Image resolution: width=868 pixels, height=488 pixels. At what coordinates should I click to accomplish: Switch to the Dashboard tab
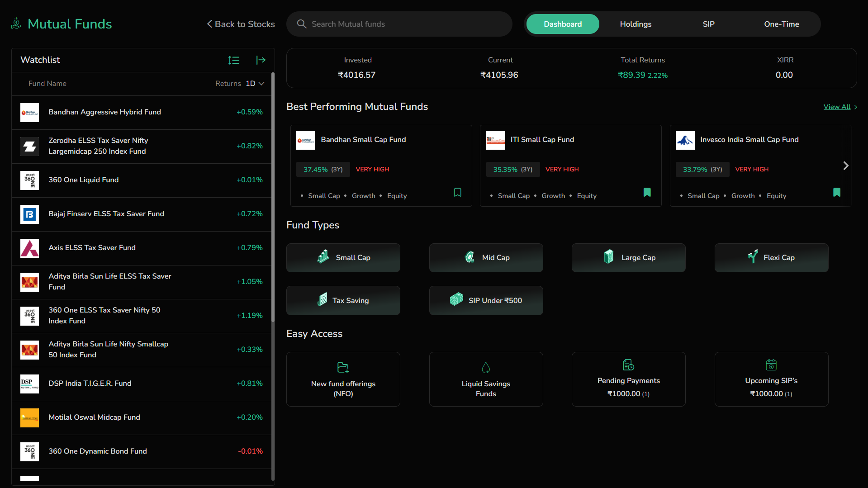pos(563,24)
